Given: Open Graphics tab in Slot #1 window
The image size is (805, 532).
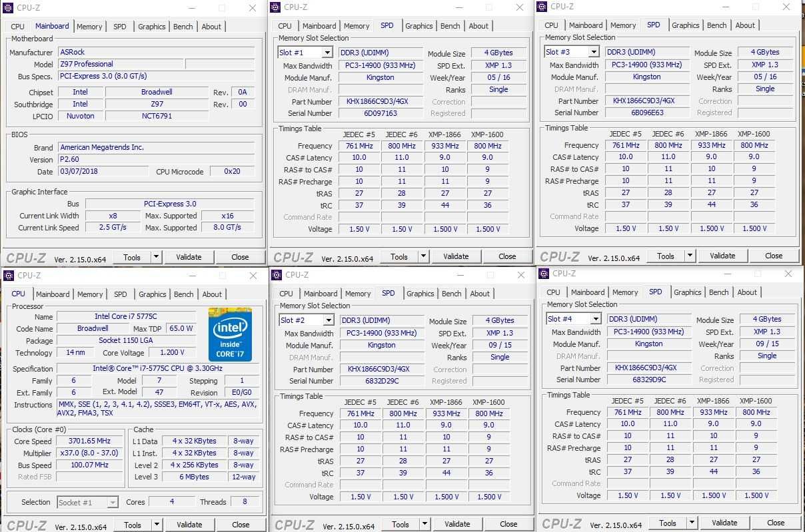Looking at the screenshot, I should coord(419,26).
